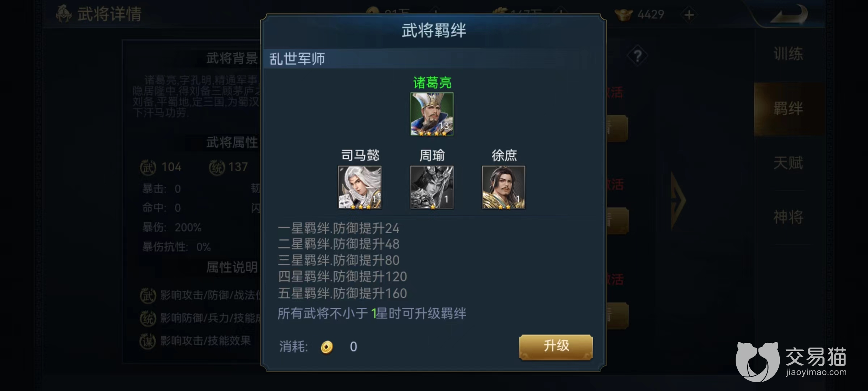Screen dimensions: 868x391
Task: Select the 司马懿 hero portrait
Action: (360, 187)
